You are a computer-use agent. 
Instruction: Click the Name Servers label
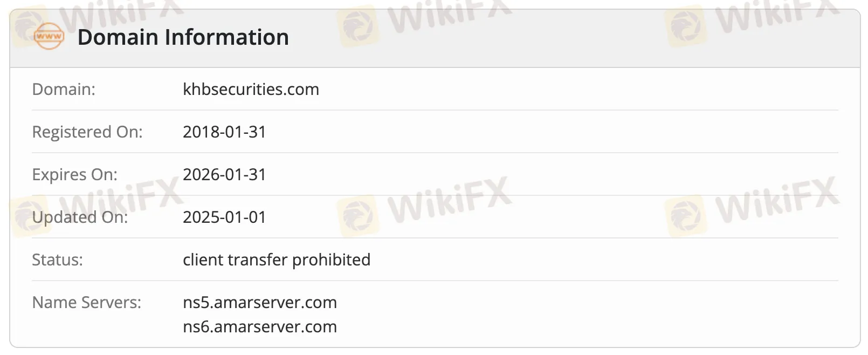[x=86, y=302]
